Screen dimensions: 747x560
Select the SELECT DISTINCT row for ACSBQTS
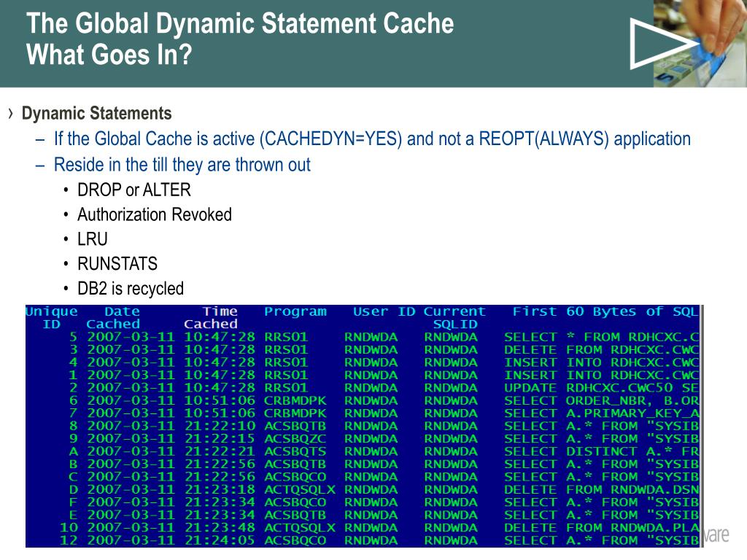click(362, 451)
